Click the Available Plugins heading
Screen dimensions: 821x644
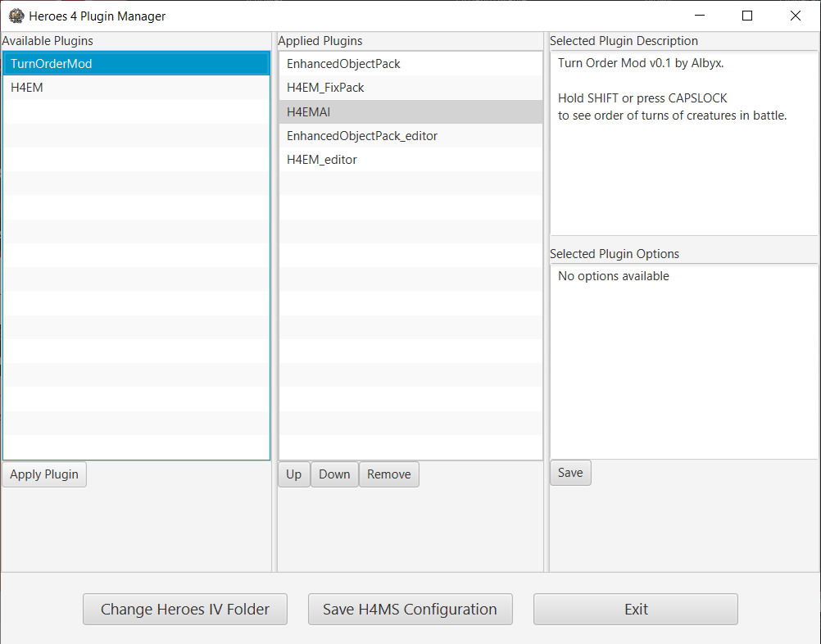48,41
